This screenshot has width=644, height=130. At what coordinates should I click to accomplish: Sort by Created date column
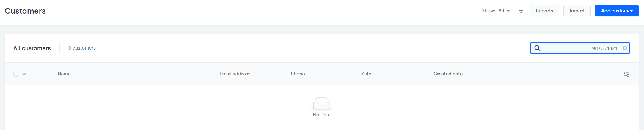tap(448, 74)
